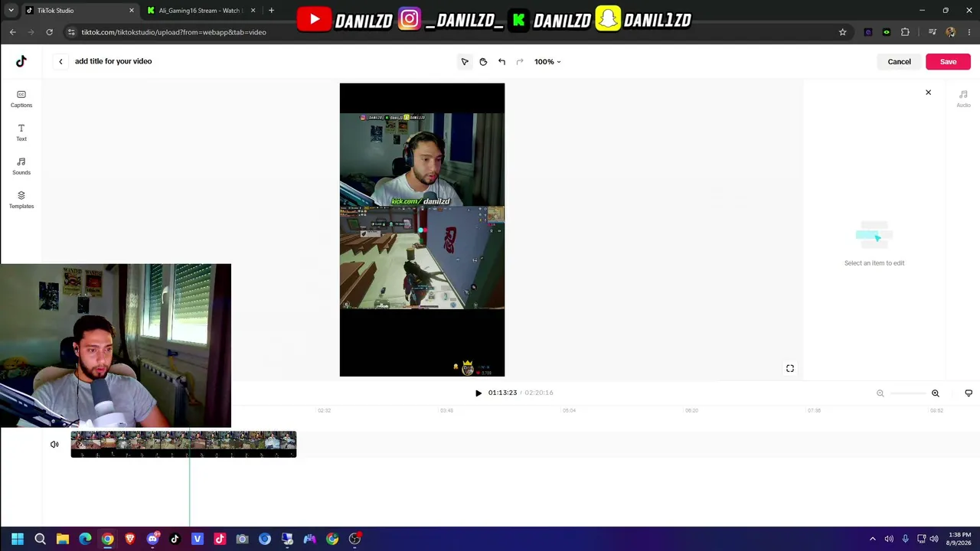The width and height of the screenshot is (980, 551).
Task: Open the Sounds panel
Action: point(21,166)
